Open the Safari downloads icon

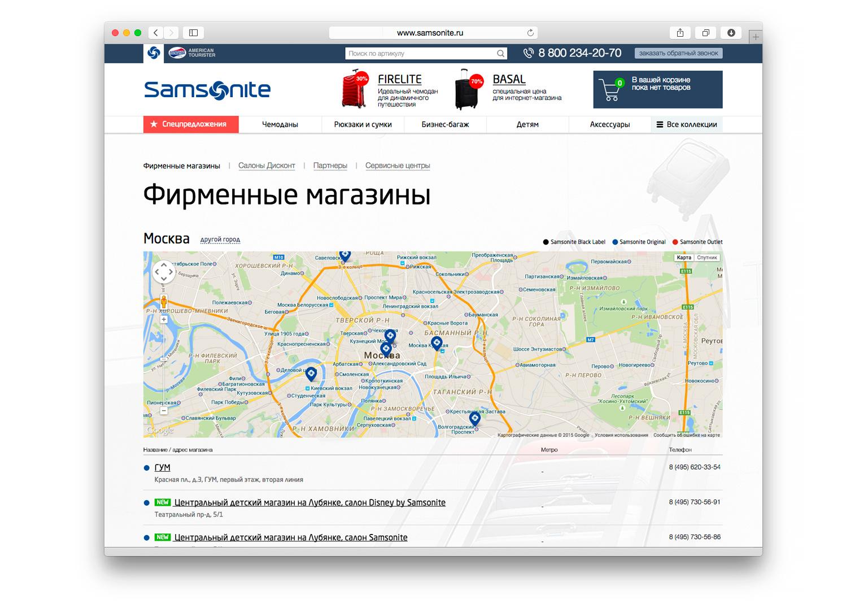(x=731, y=33)
